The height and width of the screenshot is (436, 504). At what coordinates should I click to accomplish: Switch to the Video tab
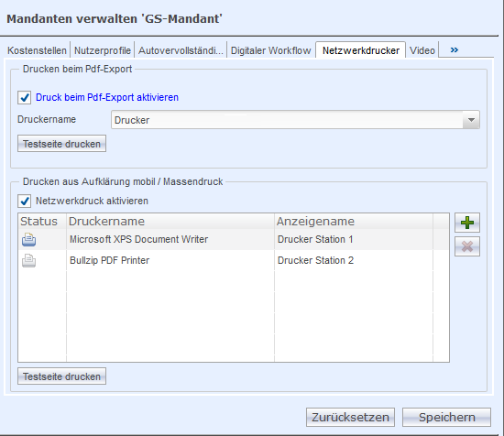(422, 50)
